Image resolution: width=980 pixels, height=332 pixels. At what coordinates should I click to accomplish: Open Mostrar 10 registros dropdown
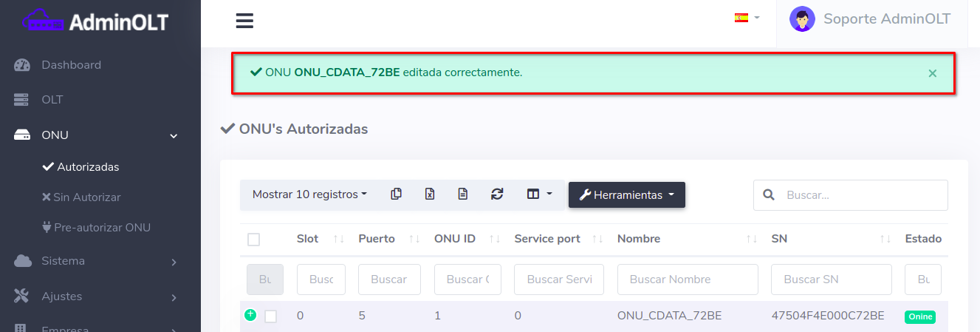point(309,194)
